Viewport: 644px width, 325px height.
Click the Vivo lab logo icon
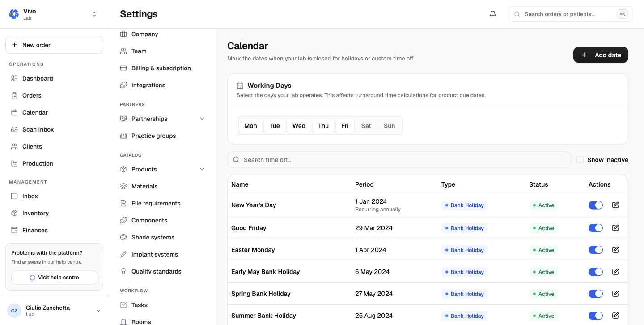14,14
